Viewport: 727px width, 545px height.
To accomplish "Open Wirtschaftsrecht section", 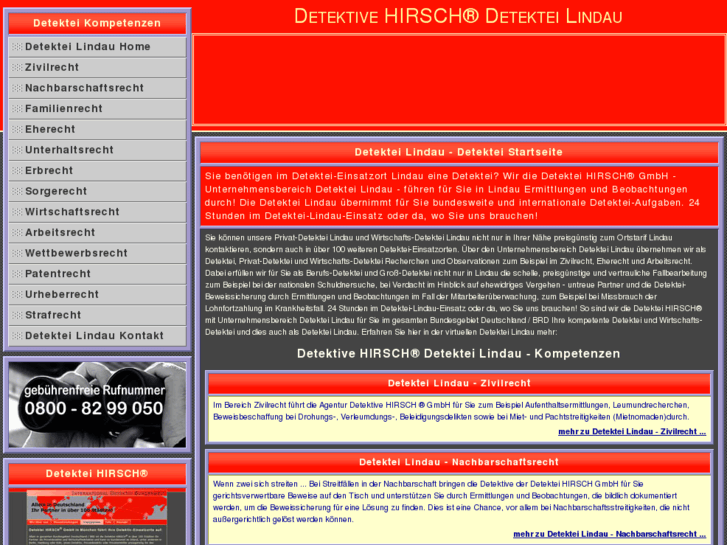I will click(x=97, y=212).
